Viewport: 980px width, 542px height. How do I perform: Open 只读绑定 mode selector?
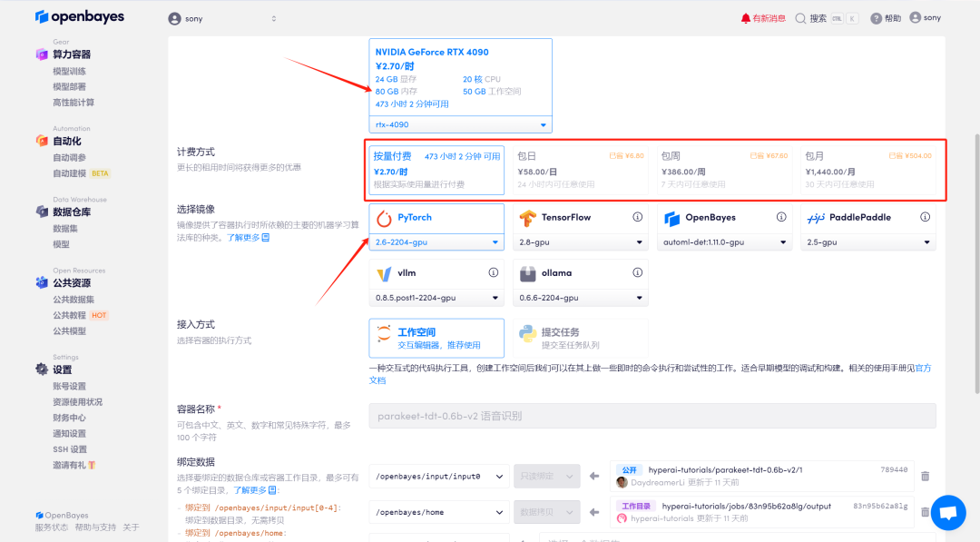(x=547, y=477)
